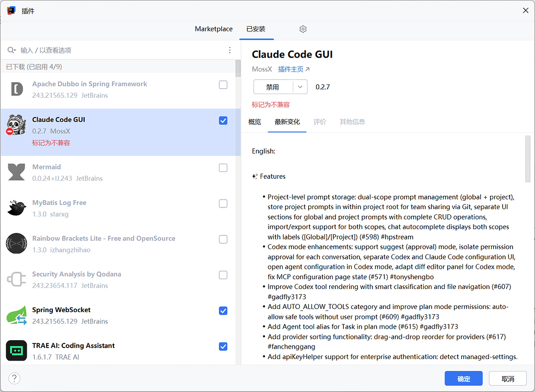The height and width of the screenshot is (392, 535).
Task: Select the Mermaid plugin name text
Action: tap(46, 167)
